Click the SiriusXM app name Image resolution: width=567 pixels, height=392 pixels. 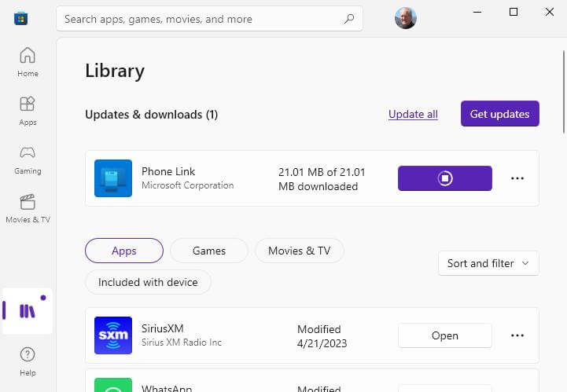click(x=162, y=328)
